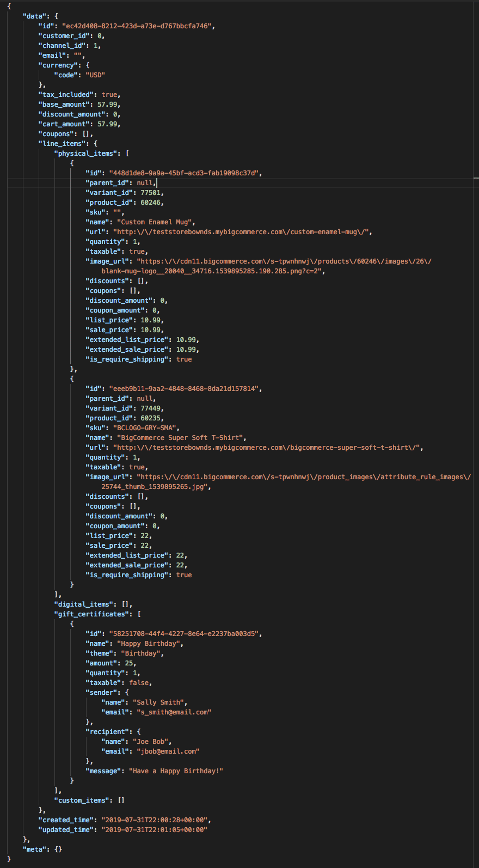Select the message "Have a Happy Birthday!"
The width and height of the screenshot is (479, 868).
(176, 771)
